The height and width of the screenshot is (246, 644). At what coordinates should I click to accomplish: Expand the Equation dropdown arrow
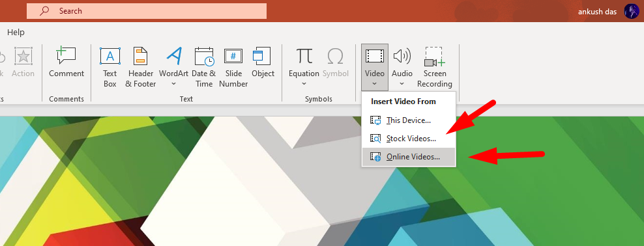(x=304, y=84)
